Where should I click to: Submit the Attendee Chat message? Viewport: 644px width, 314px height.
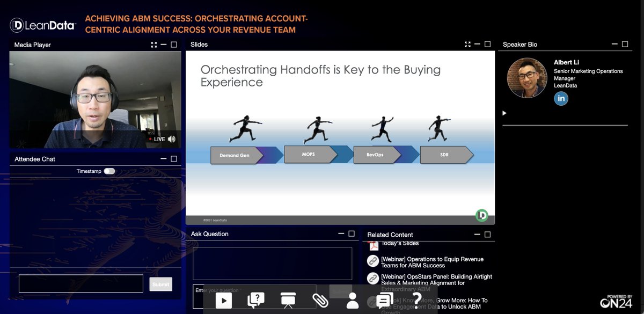click(160, 284)
